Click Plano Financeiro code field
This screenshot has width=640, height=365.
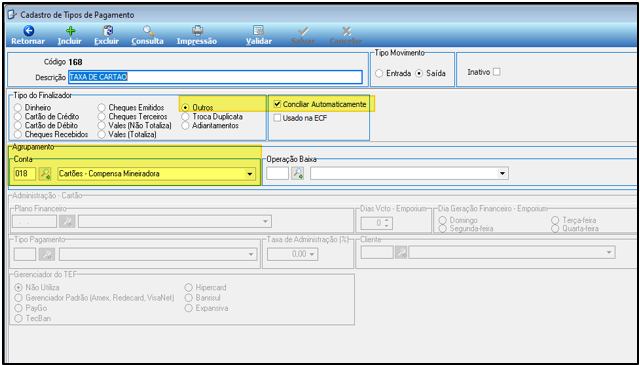click(x=35, y=222)
